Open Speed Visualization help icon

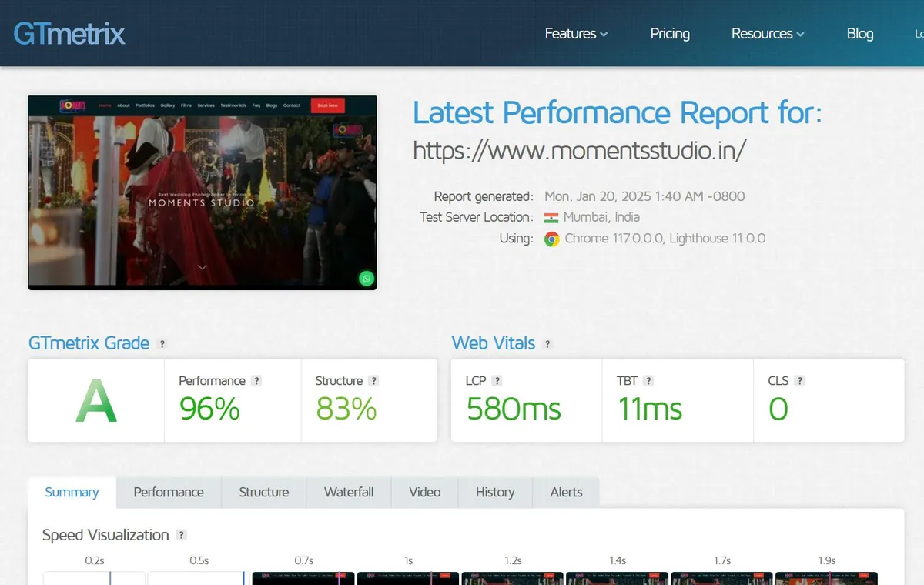pyautogui.click(x=182, y=535)
